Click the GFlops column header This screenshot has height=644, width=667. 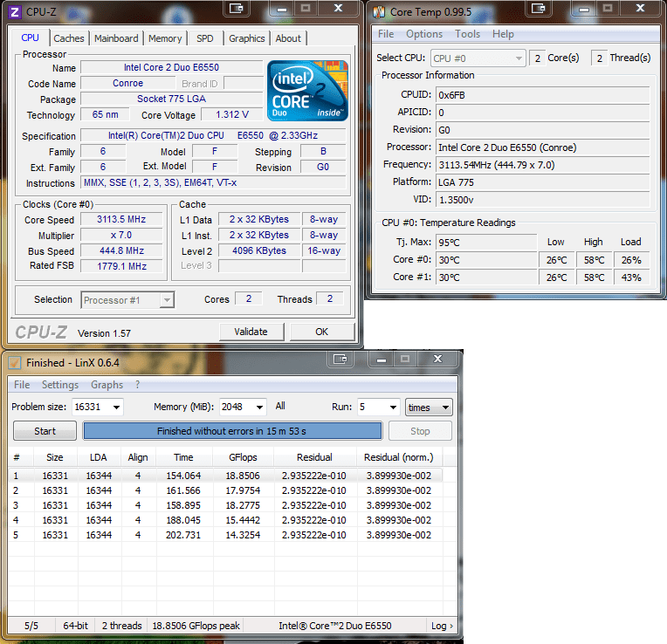pyautogui.click(x=243, y=457)
